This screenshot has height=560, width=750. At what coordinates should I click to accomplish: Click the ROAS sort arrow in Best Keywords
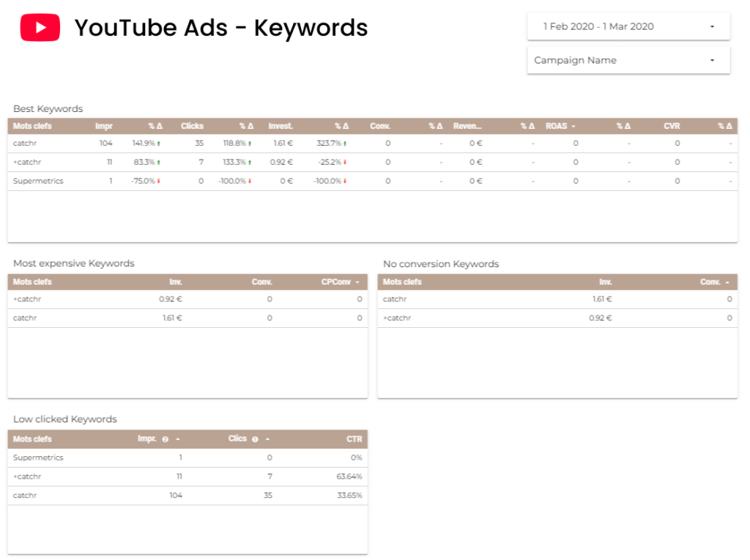coord(573,127)
